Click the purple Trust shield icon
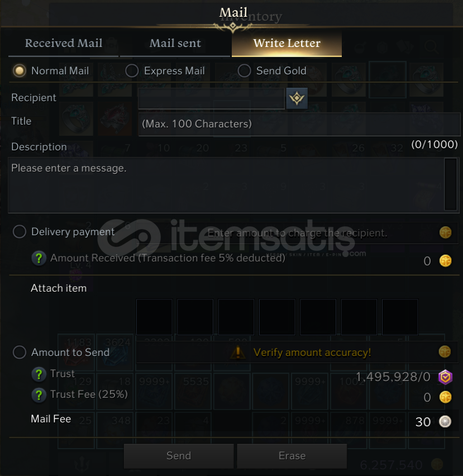The width and height of the screenshot is (463, 476). click(x=445, y=377)
